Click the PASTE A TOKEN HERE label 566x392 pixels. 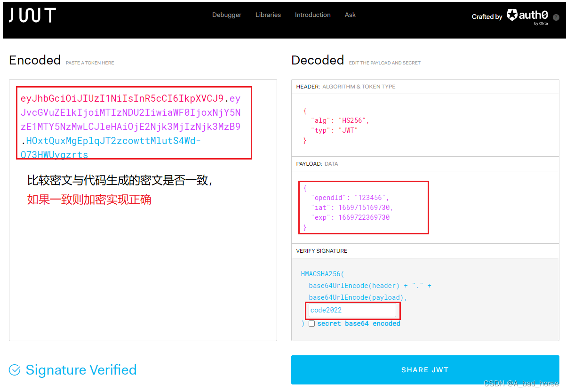(x=90, y=63)
